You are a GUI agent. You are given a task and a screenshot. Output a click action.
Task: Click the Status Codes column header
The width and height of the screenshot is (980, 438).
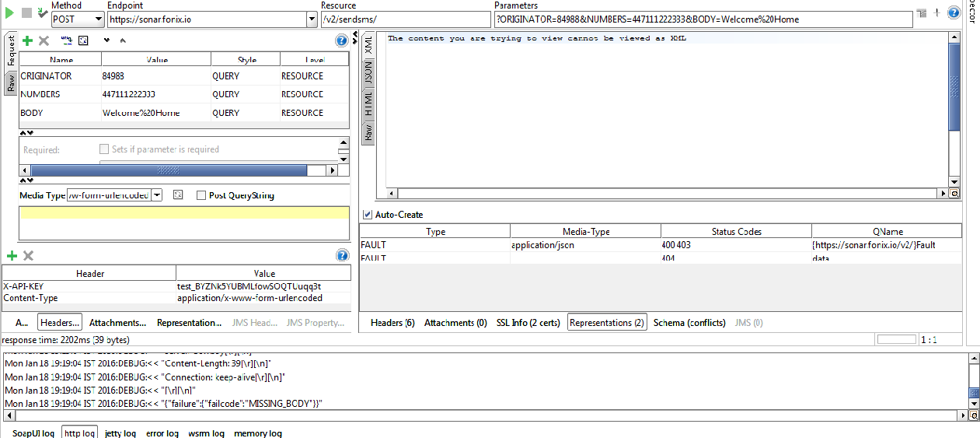(736, 231)
